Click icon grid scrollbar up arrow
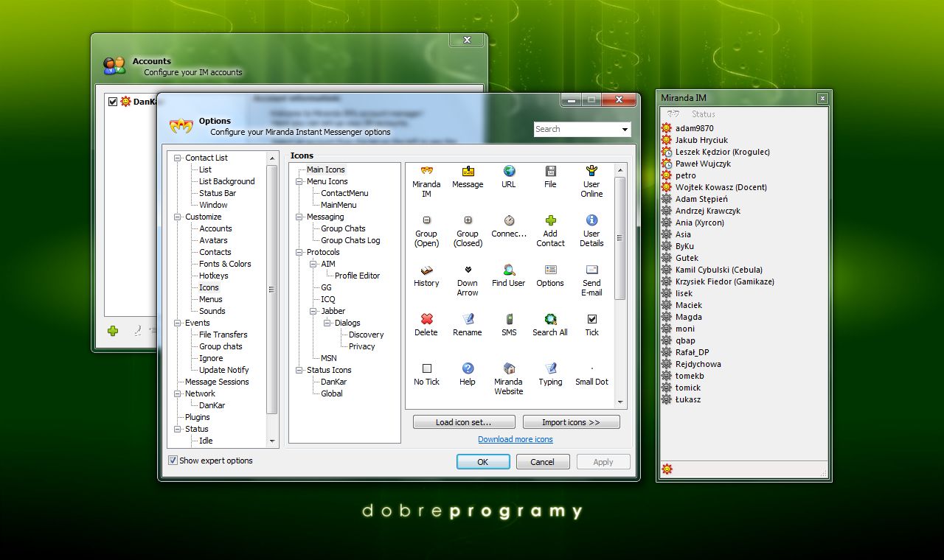 point(620,169)
